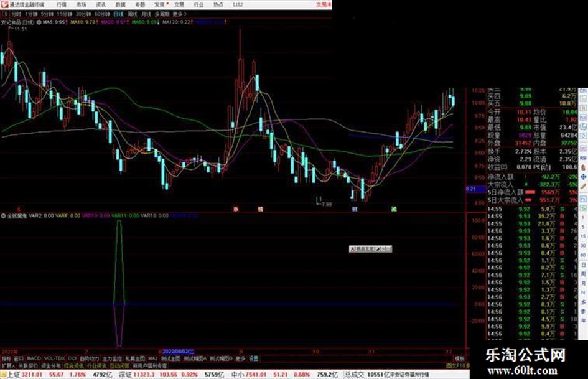Select the 主力监控 indicator tab
This screenshot has width=588, height=379.
pyautogui.click(x=113, y=358)
